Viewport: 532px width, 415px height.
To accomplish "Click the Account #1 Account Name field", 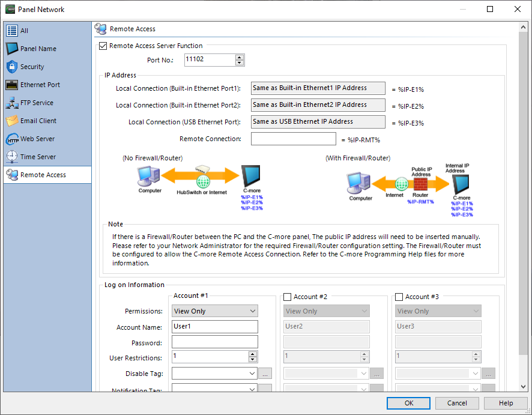I will [x=215, y=327].
